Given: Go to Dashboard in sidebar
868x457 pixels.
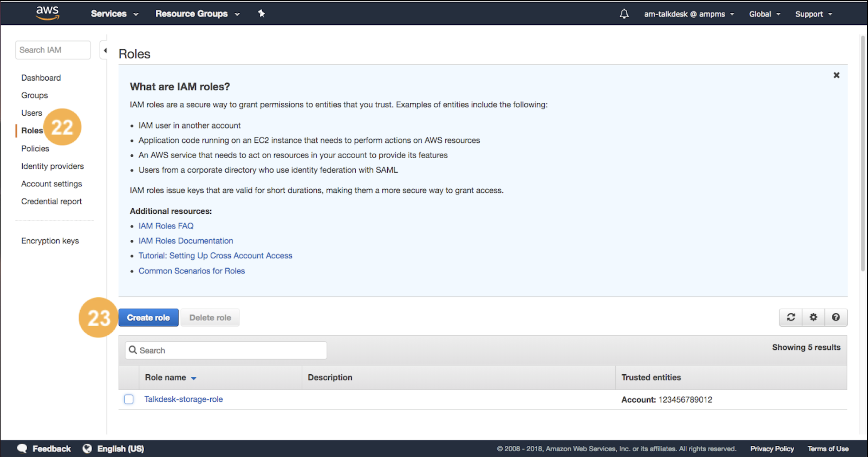Looking at the screenshot, I should (x=41, y=78).
